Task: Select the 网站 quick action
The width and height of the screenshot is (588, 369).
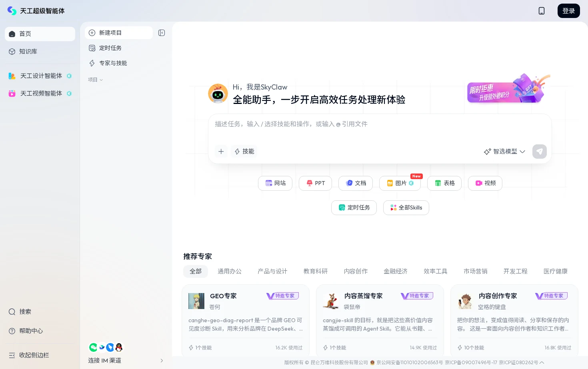Action: [275, 183]
